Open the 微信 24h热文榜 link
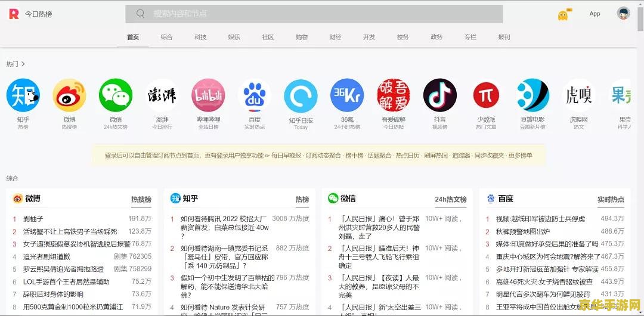The width and height of the screenshot is (644, 316). click(x=451, y=199)
